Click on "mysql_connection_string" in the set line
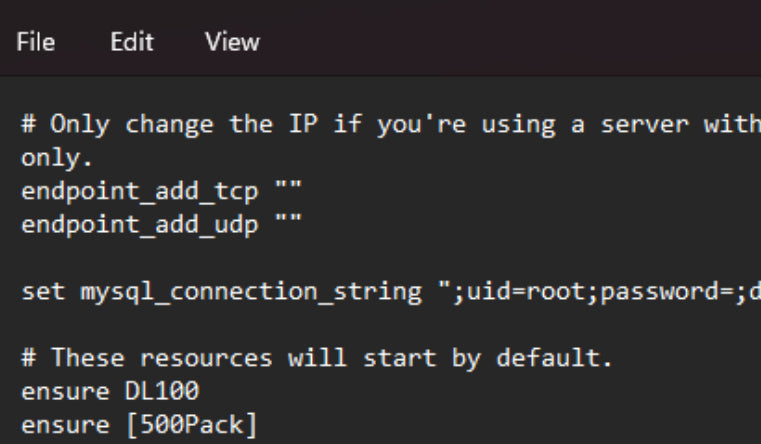The height and width of the screenshot is (444, 761). coord(237,292)
